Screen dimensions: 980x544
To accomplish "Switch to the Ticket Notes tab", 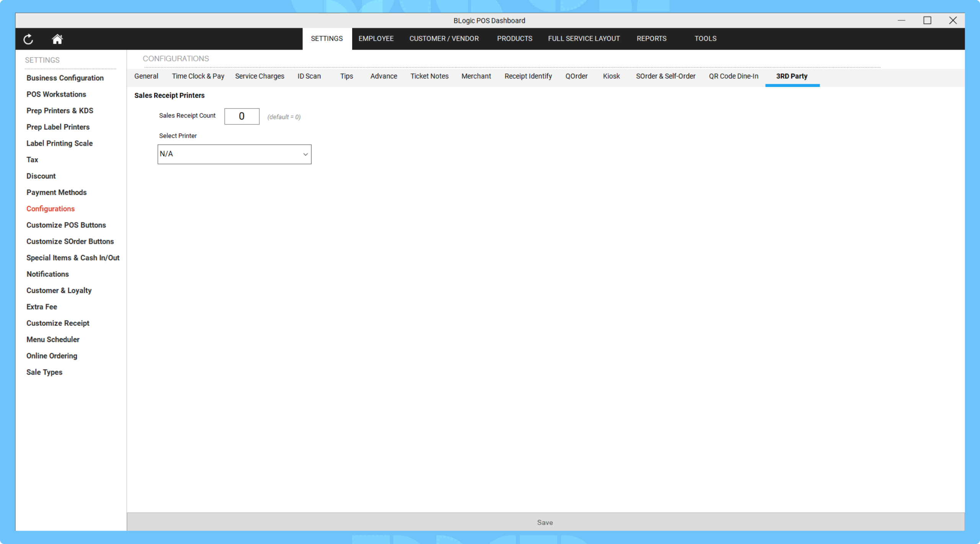I will point(429,76).
